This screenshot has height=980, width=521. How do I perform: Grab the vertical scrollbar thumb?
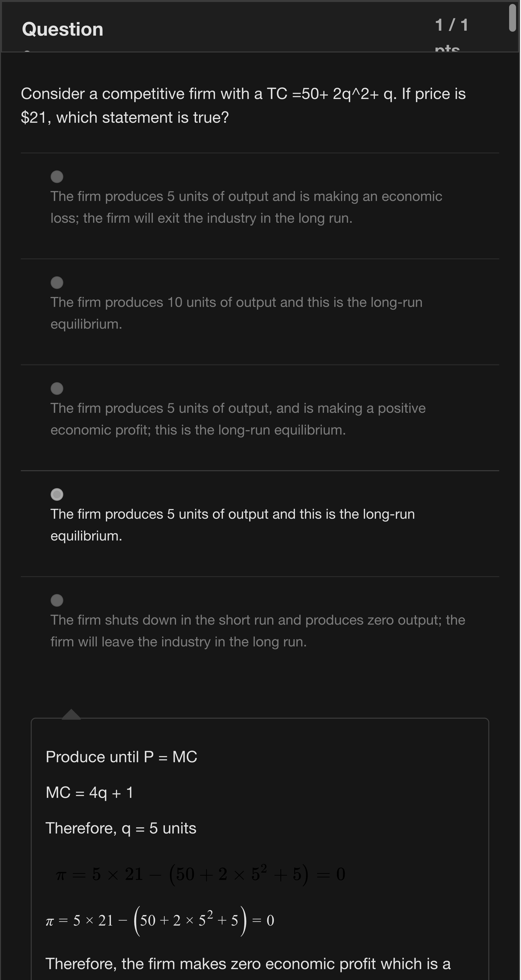(512, 18)
